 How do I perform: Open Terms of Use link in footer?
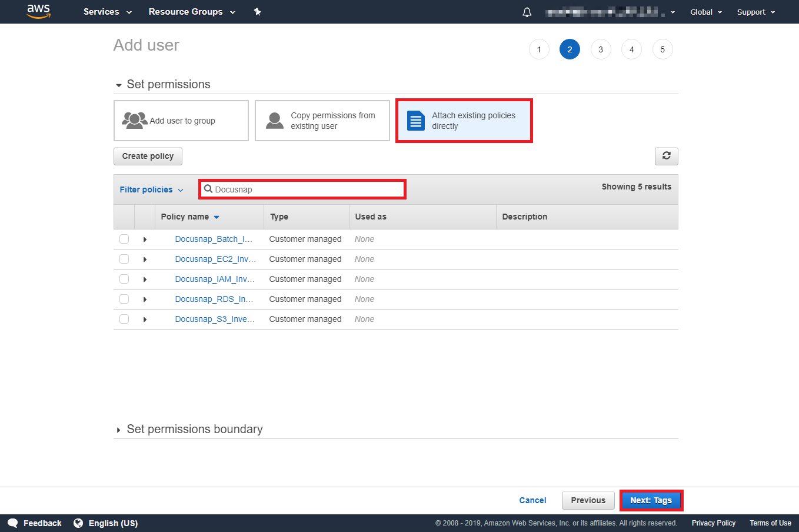point(770,523)
